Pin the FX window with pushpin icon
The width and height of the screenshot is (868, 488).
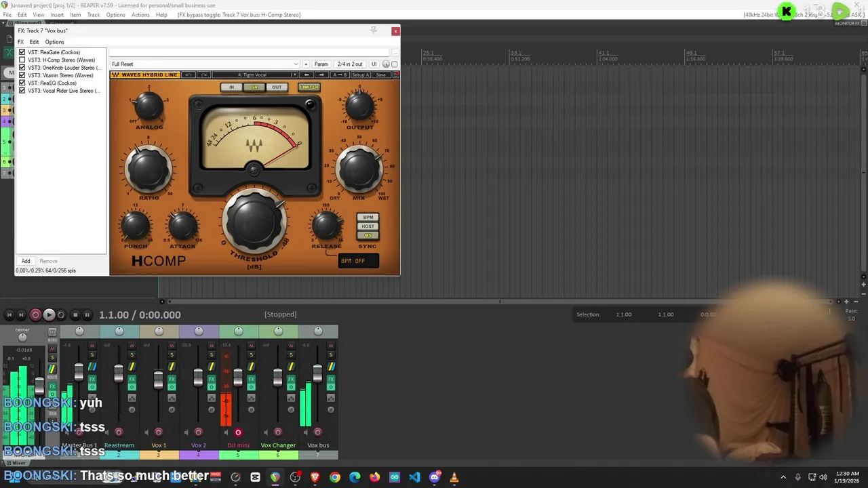(x=373, y=30)
